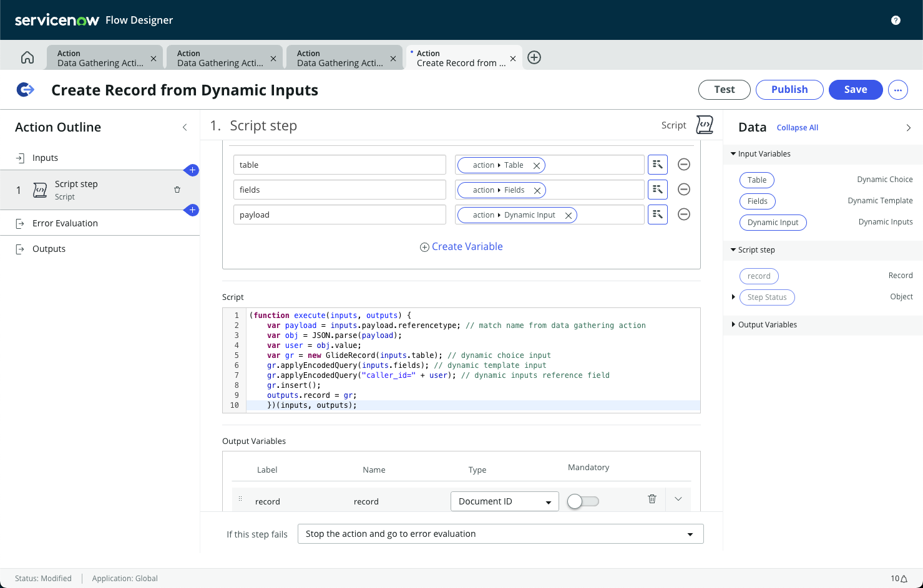
Task: Open data pill picker for table row
Action: coord(658,165)
